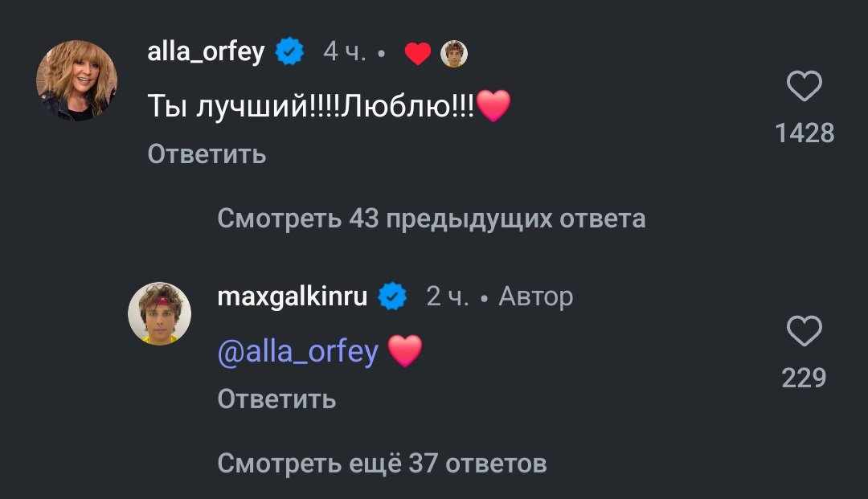View the 229 likes count
Viewport: 868px width, 499px height.
[804, 378]
